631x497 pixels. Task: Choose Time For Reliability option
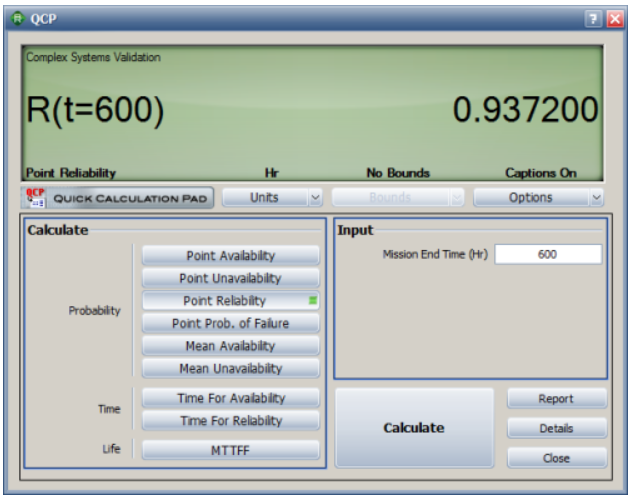coord(231,421)
